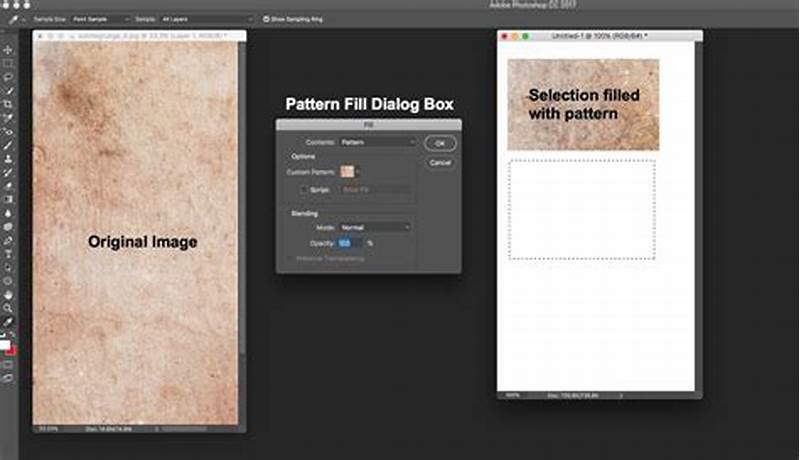This screenshot has height=460, width=800.
Task: Open Sample All Layers dropdown
Action: pyautogui.click(x=206, y=19)
